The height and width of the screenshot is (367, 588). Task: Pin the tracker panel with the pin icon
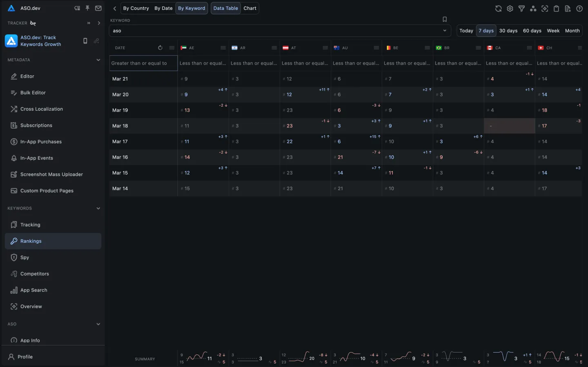click(87, 8)
